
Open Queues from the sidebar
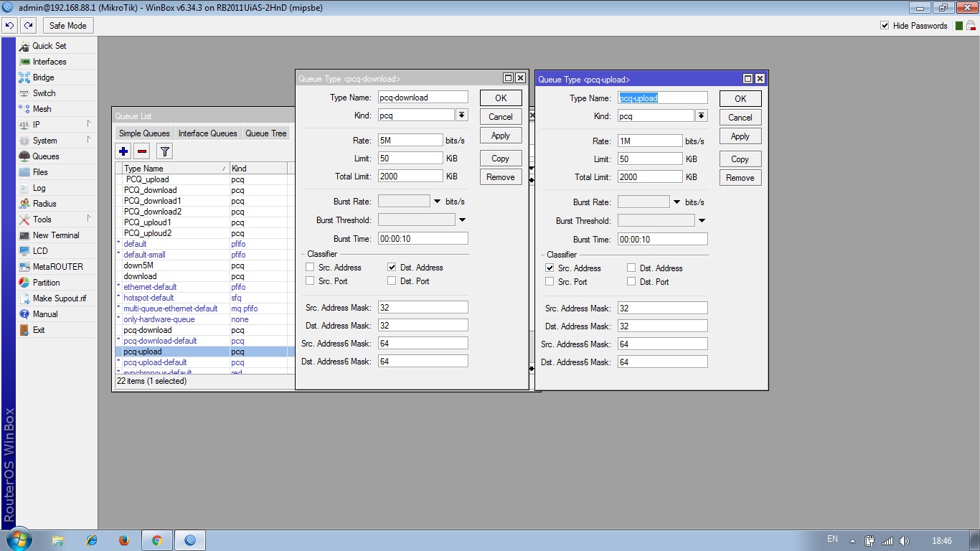[46, 156]
